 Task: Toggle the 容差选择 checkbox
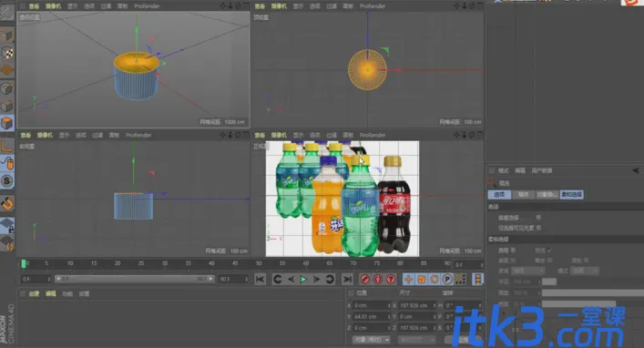click(538, 218)
